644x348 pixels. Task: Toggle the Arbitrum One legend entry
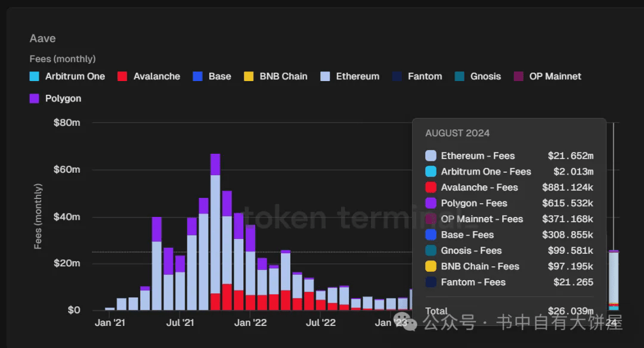[67, 76]
